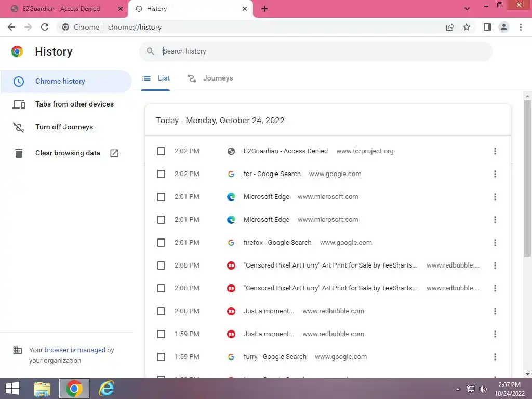Tick checkbox for second Microsoft Edge entry

click(x=161, y=220)
